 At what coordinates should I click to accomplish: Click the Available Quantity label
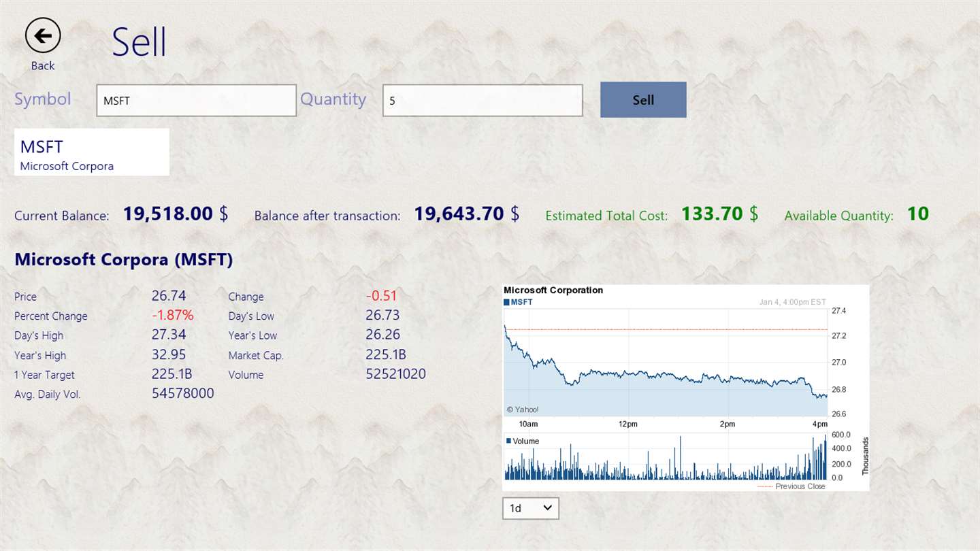tap(839, 216)
